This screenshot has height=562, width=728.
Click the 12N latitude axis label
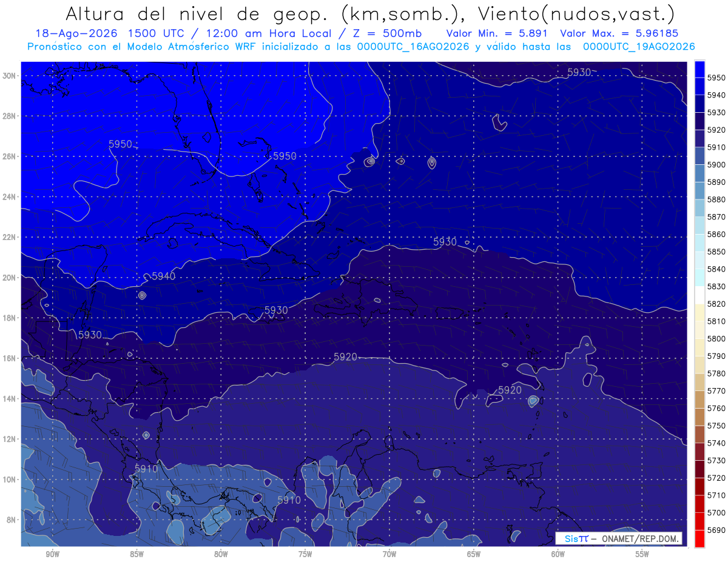(10, 439)
